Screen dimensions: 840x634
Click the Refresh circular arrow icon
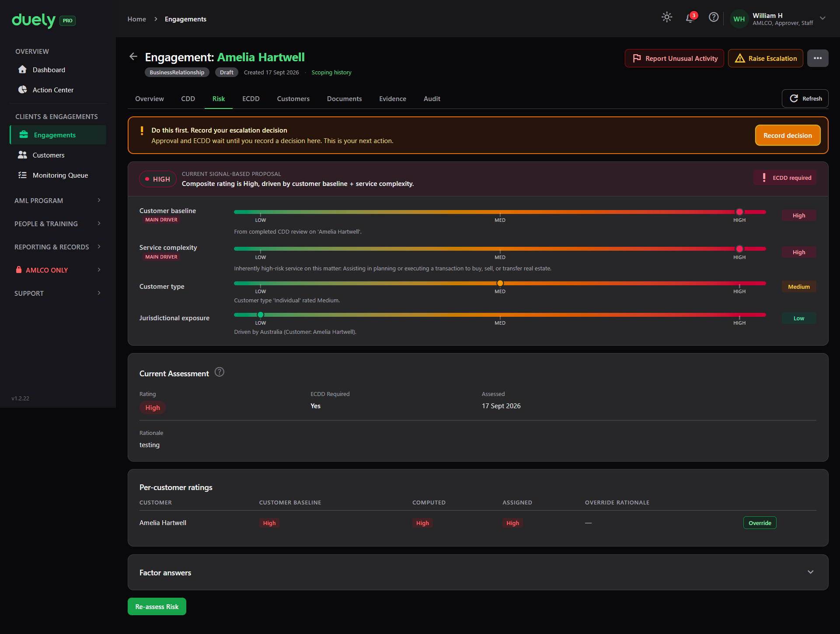click(x=794, y=98)
